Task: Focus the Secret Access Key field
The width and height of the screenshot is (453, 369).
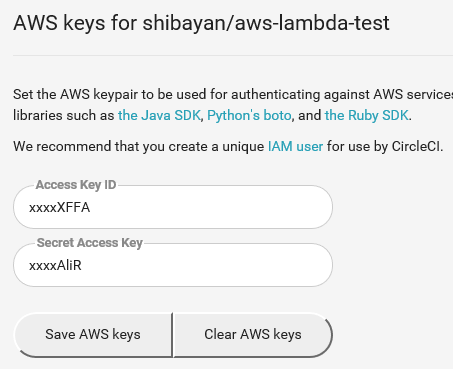Action: point(173,265)
